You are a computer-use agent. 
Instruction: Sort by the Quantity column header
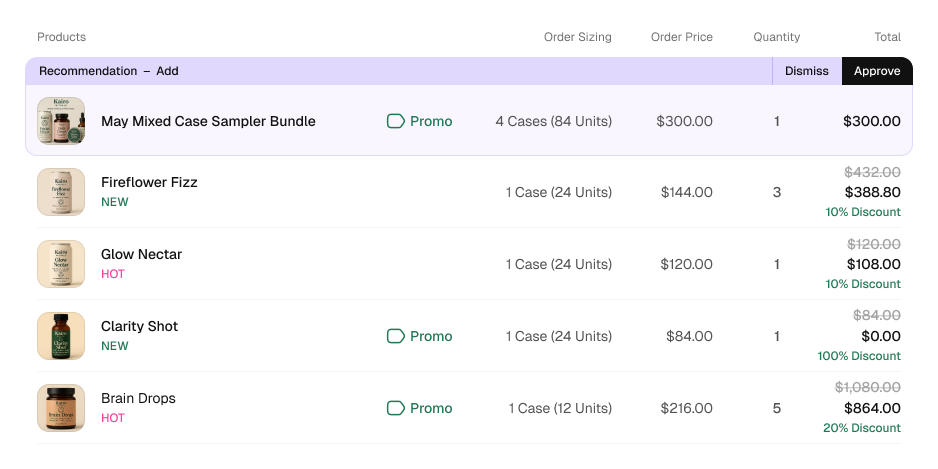[776, 37]
